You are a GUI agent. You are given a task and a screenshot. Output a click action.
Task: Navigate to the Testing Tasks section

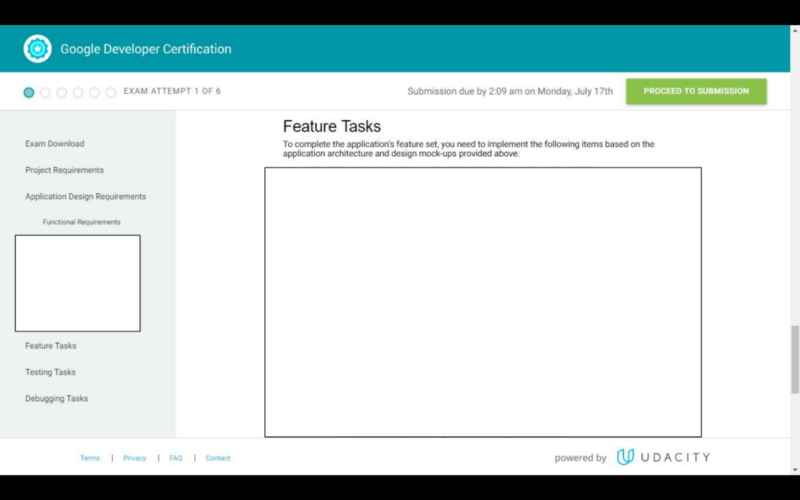pos(50,372)
